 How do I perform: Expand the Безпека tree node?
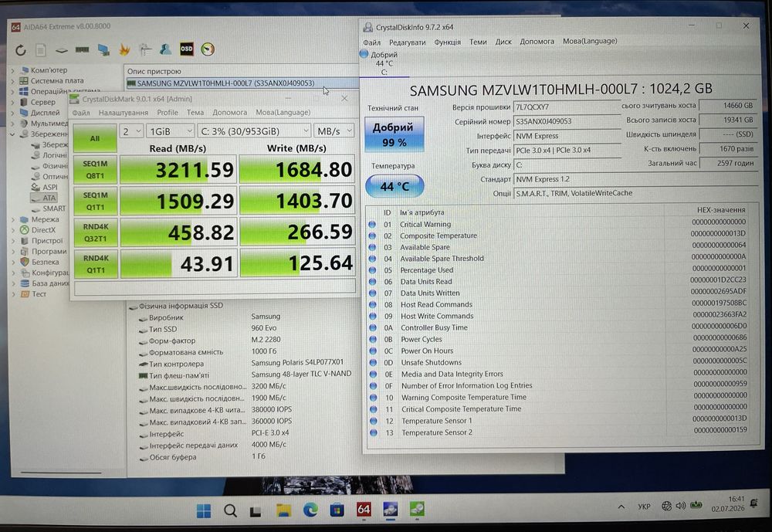click(13, 262)
